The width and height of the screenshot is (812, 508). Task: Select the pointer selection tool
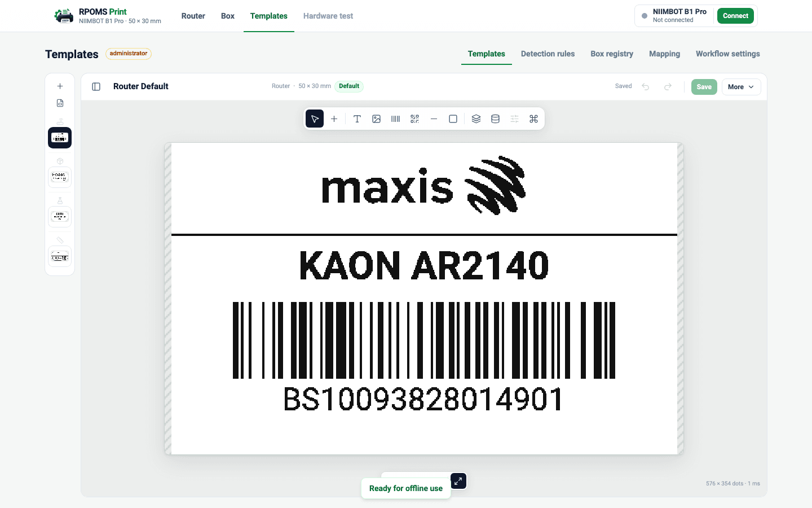pos(315,119)
